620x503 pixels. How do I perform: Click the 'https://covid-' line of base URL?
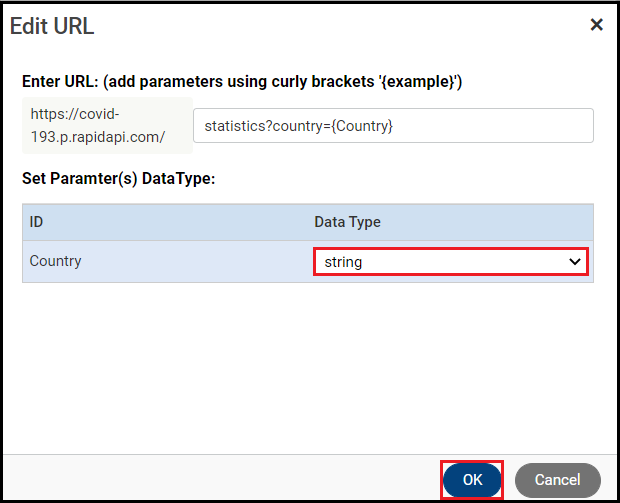click(74, 115)
